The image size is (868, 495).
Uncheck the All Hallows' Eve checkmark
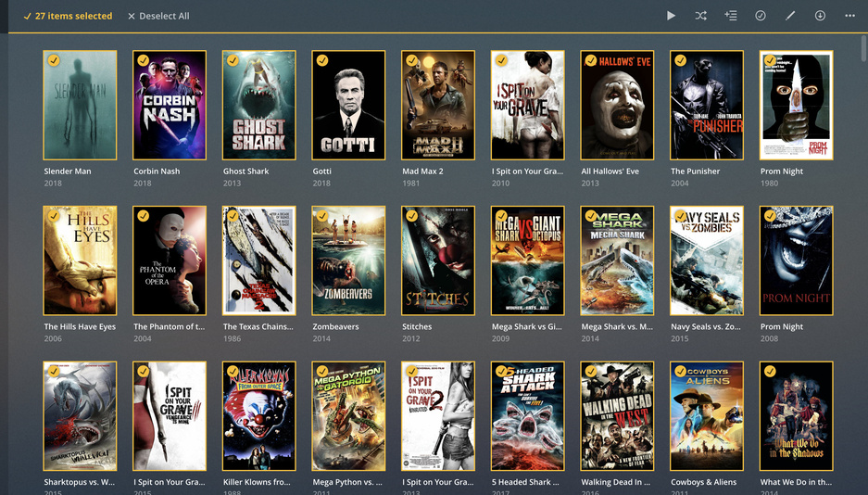click(x=591, y=60)
